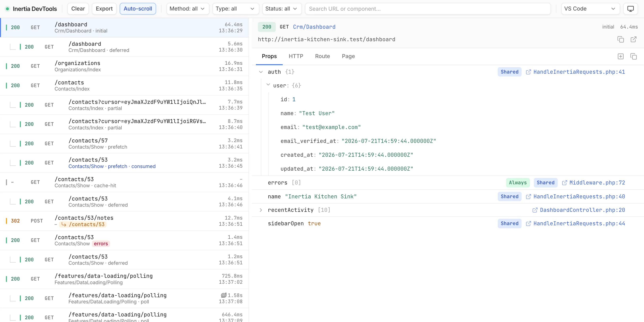Select the /contacts/57 prefetch row
The height and width of the screenshot is (322, 644).
tap(124, 143)
